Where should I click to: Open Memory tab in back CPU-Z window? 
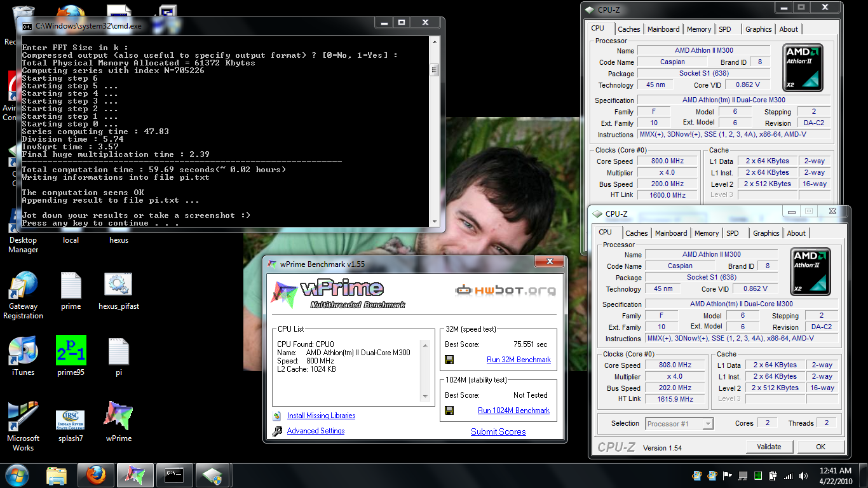[x=699, y=29]
